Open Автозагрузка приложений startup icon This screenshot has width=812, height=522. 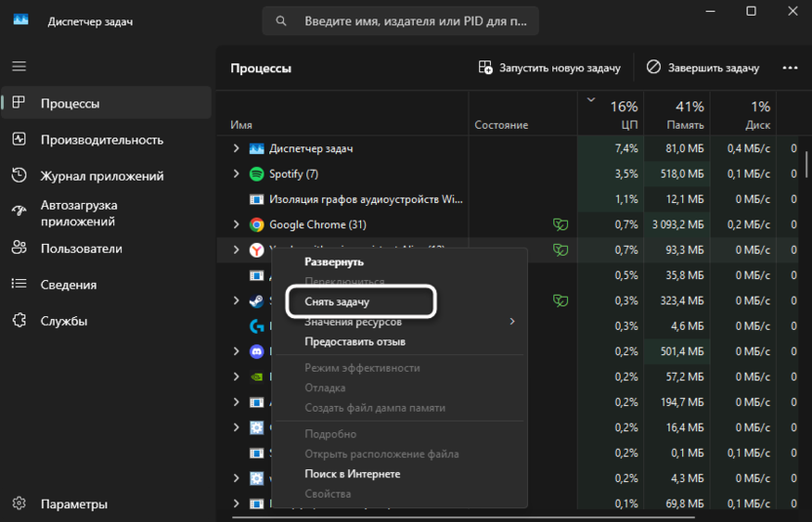point(20,213)
